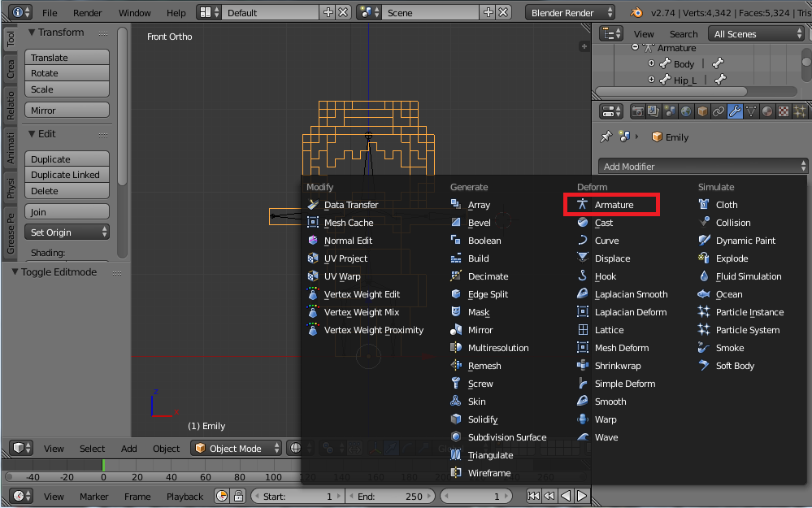Open the Blender Render engine dropdown

coord(570,12)
